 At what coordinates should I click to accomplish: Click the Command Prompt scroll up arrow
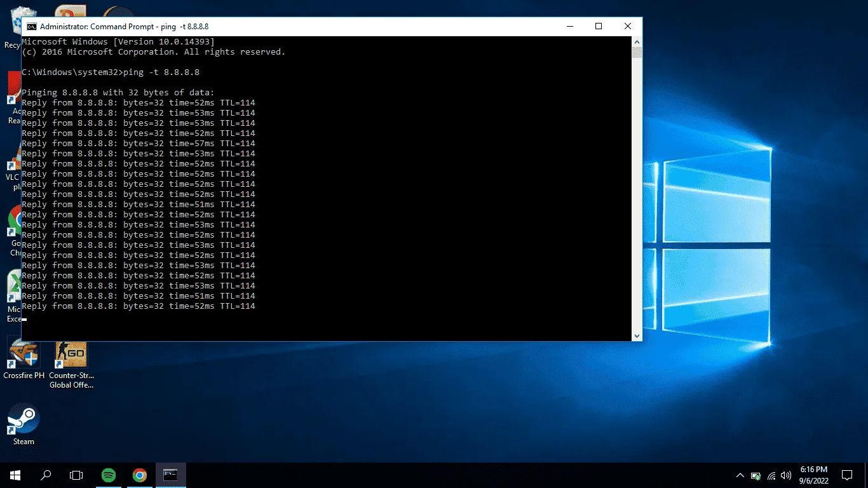637,41
